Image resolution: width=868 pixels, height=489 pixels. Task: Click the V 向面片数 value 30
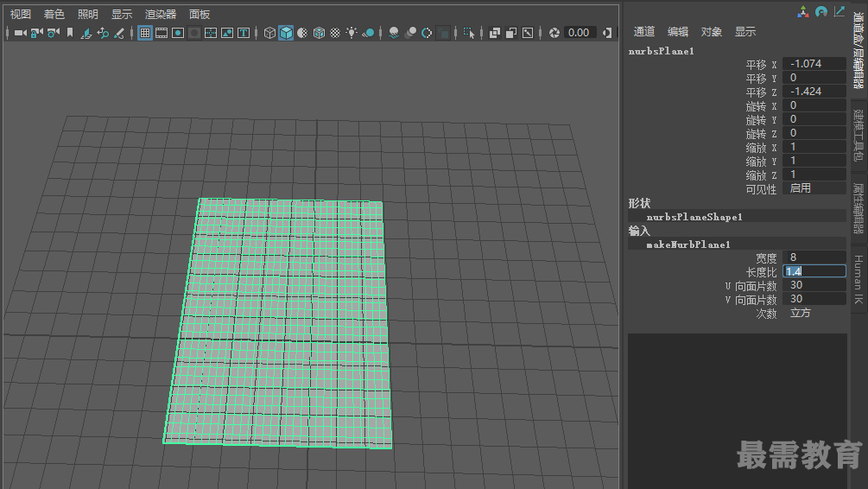814,299
